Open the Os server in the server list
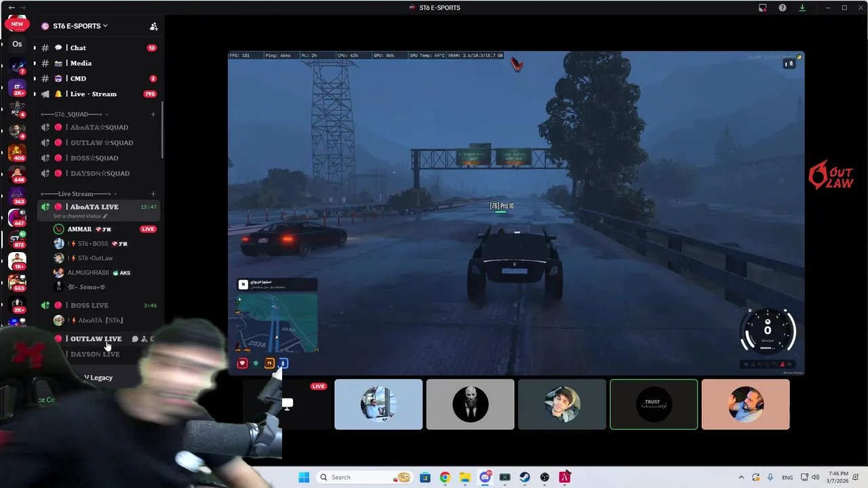Screen dimensions: 868x488 [17, 45]
